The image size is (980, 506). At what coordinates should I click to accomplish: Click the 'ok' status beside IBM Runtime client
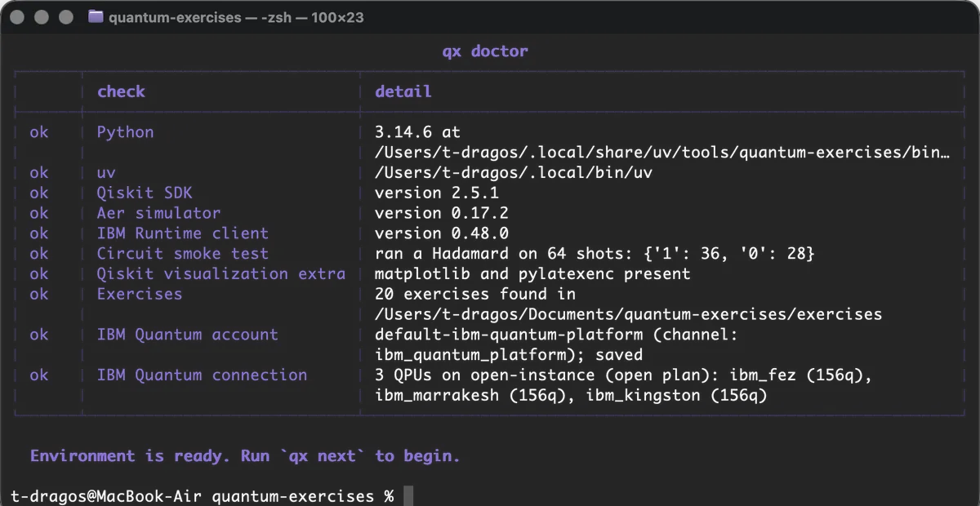pos(38,233)
